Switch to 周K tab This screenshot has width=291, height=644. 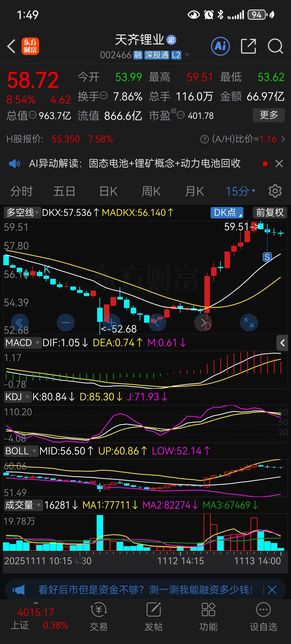pyautogui.click(x=151, y=191)
